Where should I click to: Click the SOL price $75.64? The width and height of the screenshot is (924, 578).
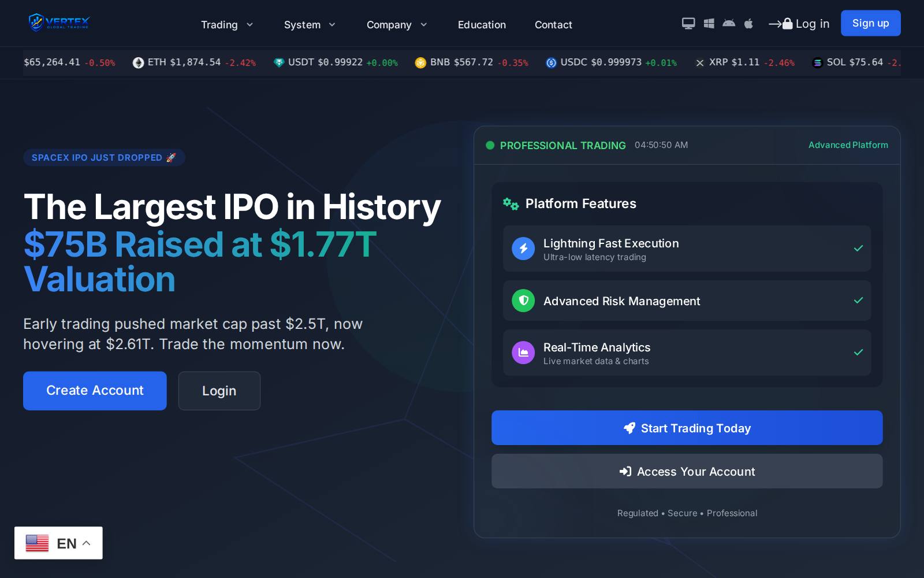866,62
